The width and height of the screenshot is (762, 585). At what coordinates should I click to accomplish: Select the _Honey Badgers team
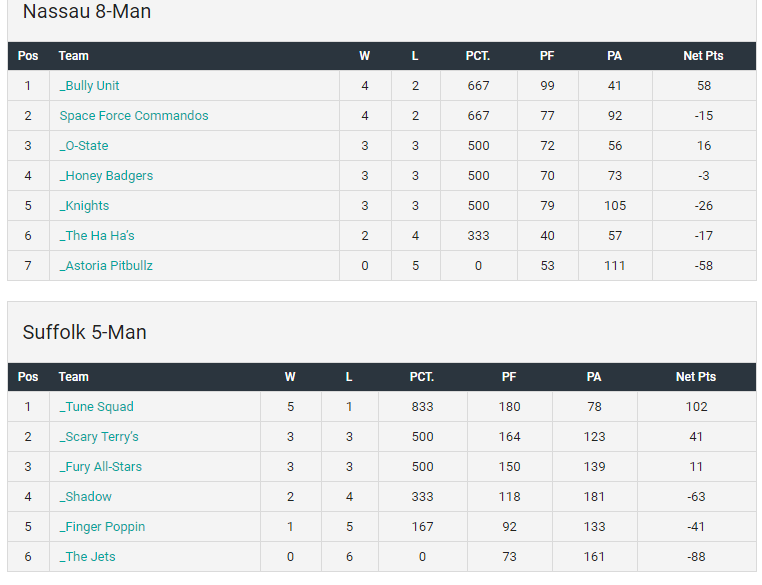coord(106,176)
